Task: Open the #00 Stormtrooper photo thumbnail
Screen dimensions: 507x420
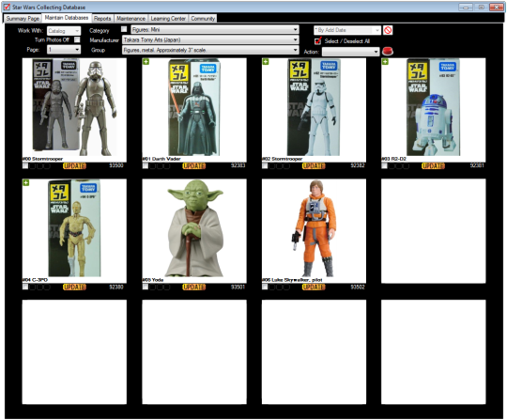Action: [x=74, y=107]
